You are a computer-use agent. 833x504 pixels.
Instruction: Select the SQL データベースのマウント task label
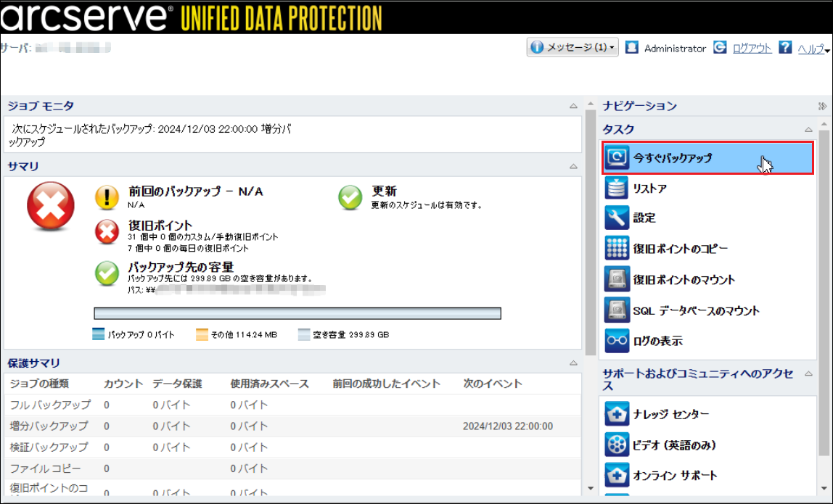click(x=696, y=310)
